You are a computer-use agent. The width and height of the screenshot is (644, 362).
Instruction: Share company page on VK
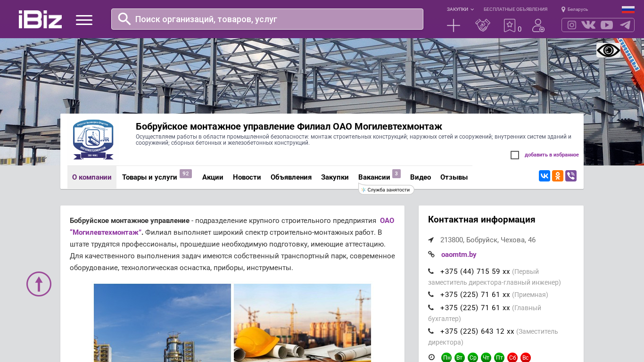pyautogui.click(x=545, y=176)
